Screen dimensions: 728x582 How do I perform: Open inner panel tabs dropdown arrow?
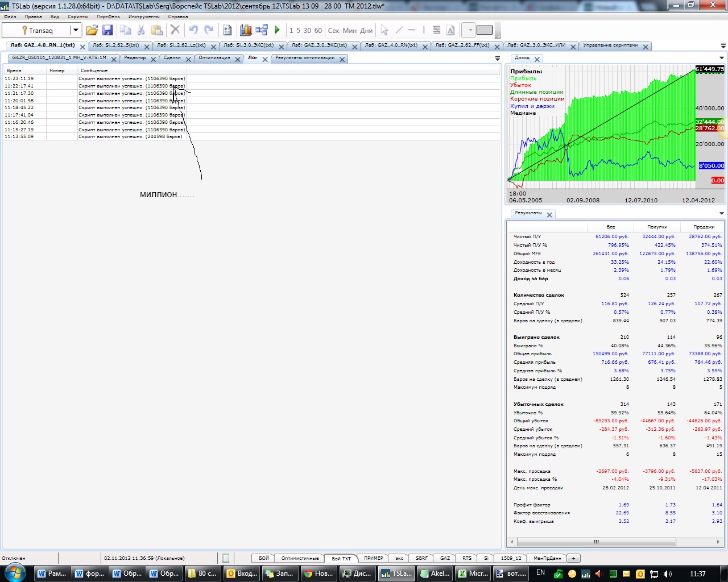[498, 59]
